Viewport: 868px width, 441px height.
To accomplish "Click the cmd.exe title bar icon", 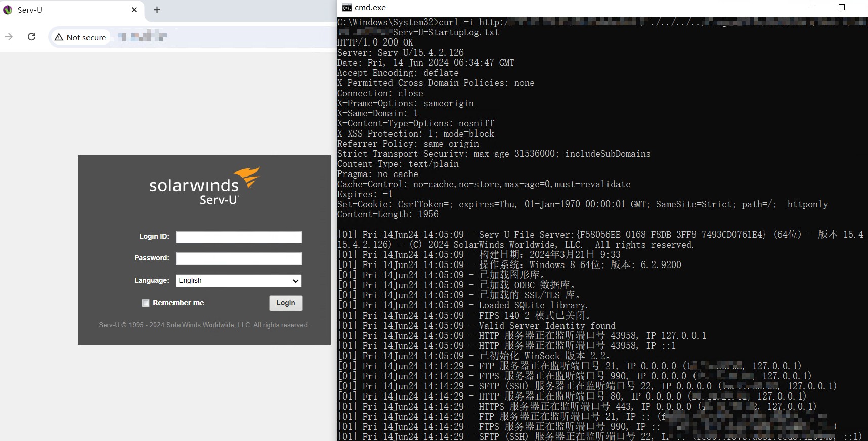I will pyautogui.click(x=346, y=7).
